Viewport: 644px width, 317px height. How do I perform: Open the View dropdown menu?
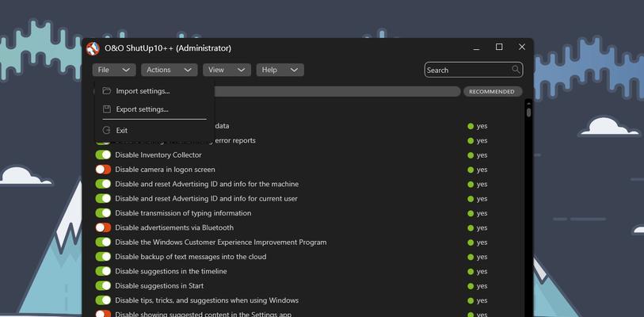pyautogui.click(x=227, y=70)
